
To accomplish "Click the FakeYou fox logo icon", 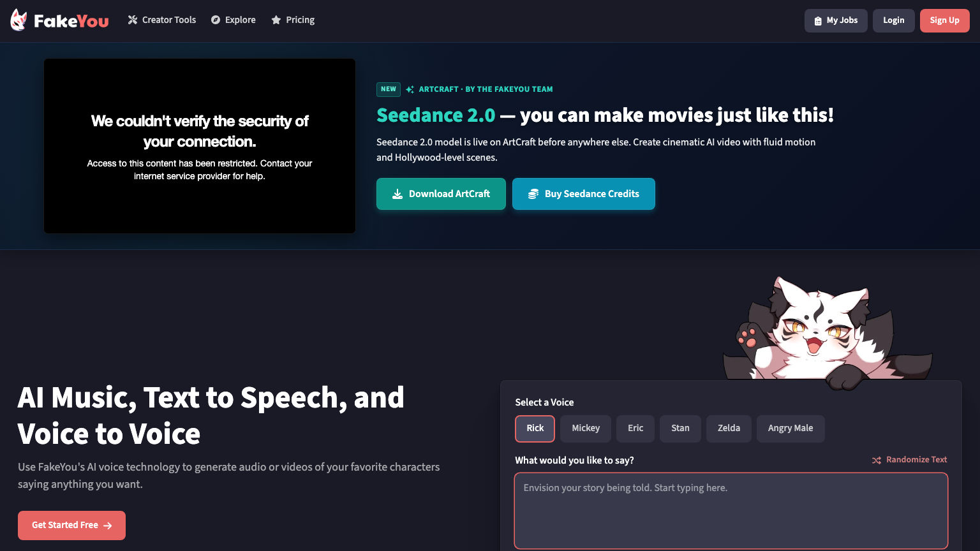I will pos(19,20).
